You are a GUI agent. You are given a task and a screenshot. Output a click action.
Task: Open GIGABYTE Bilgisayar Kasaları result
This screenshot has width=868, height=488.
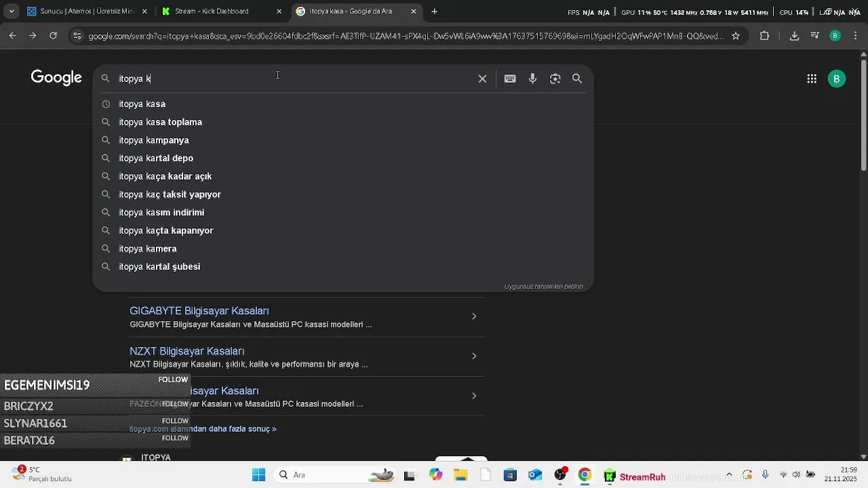[199, 311]
